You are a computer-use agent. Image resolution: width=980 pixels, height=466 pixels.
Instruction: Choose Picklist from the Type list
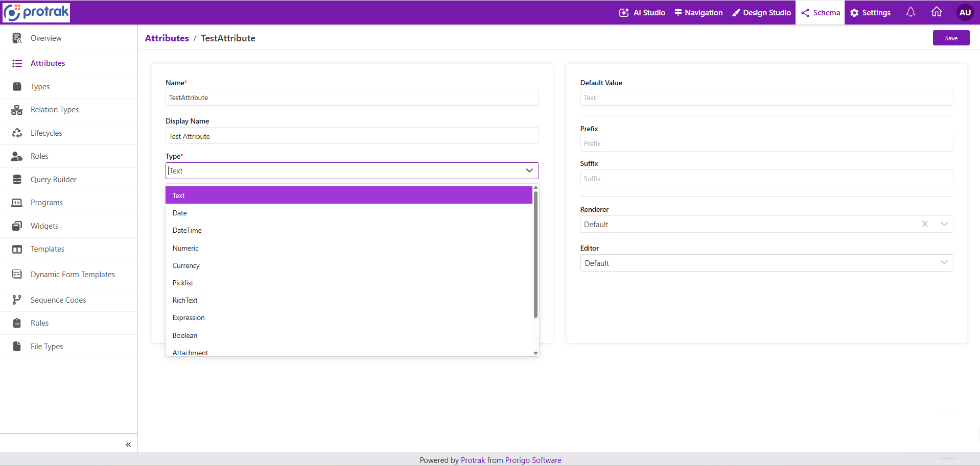click(349, 283)
